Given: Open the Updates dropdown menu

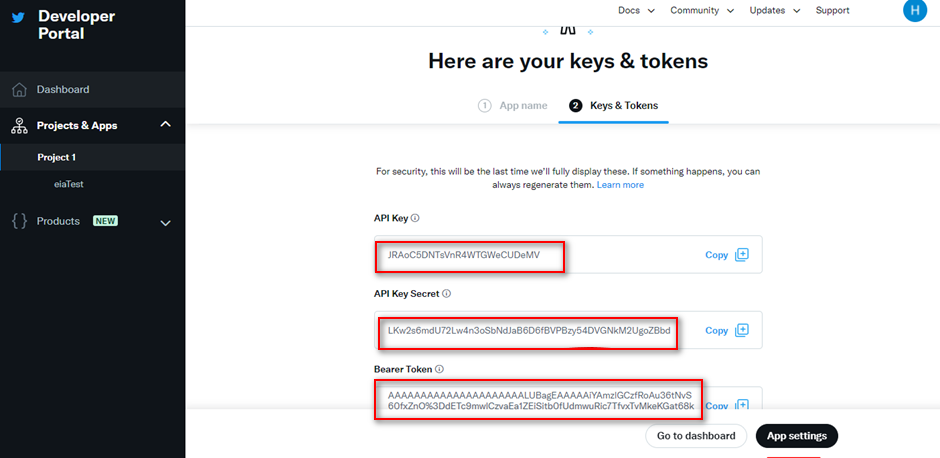Looking at the screenshot, I should (x=775, y=10).
